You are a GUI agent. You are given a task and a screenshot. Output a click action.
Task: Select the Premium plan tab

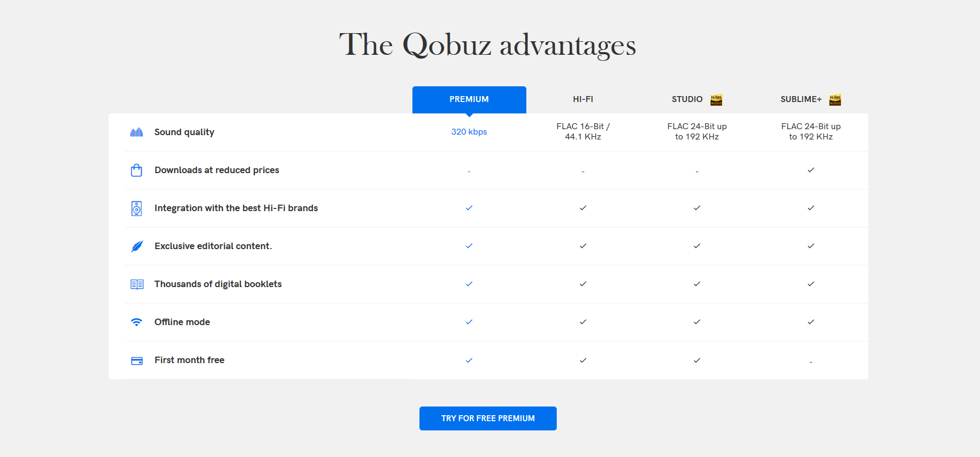[469, 99]
